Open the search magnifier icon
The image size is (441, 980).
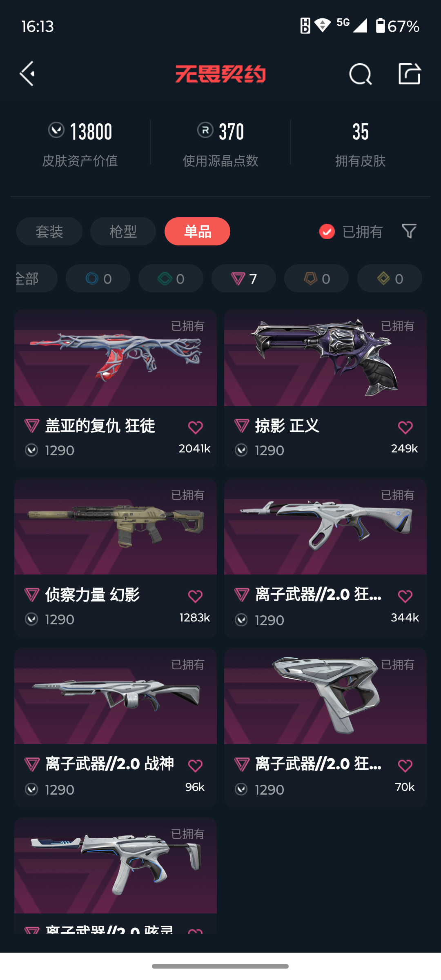(x=360, y=74)
